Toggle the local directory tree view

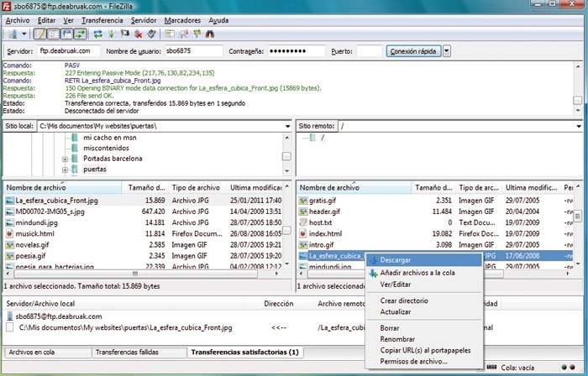[54, 34]
